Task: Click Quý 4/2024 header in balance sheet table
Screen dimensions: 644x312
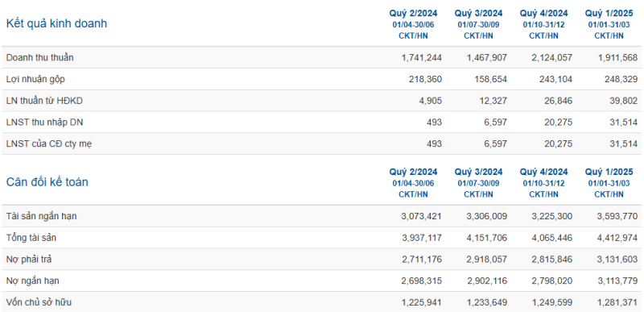Action: point(544,172)
